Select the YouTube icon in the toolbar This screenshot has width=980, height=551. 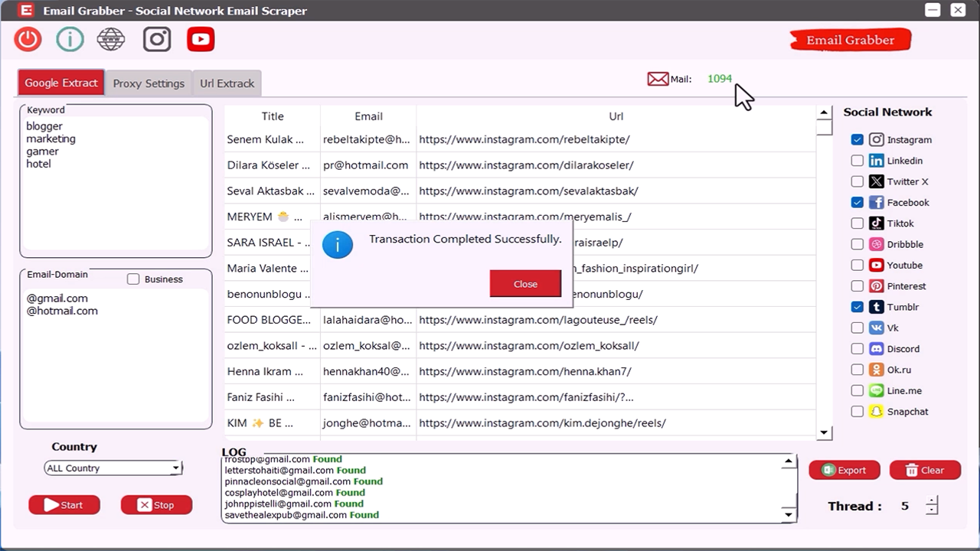[x=200, y=38]
